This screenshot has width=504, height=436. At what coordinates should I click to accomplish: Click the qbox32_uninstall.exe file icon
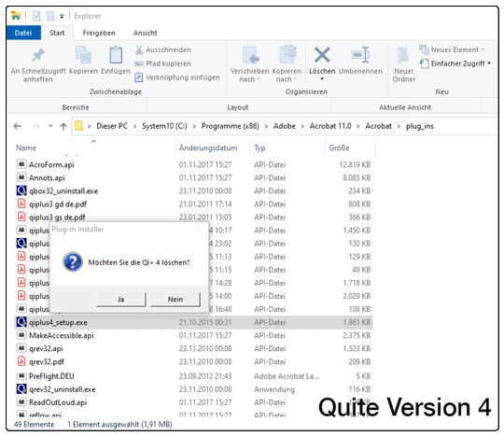point(21,190)
